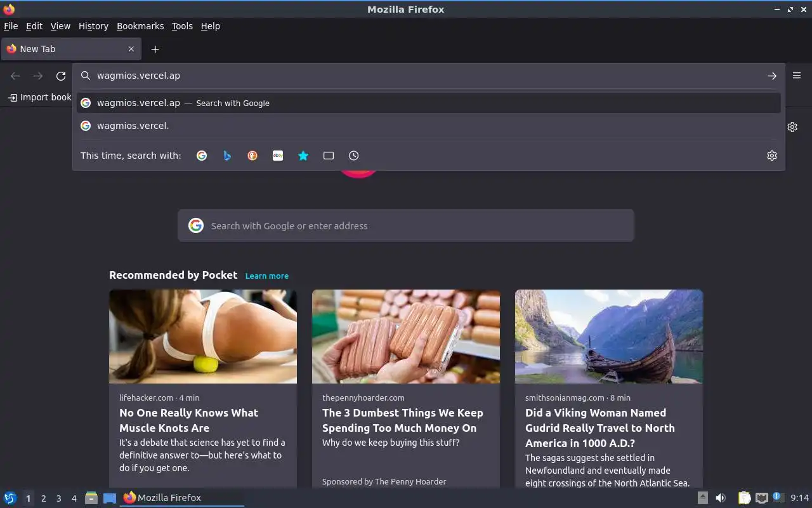
Task: Open search settings gear in urlbar dropdown
Action: [772, 156]
